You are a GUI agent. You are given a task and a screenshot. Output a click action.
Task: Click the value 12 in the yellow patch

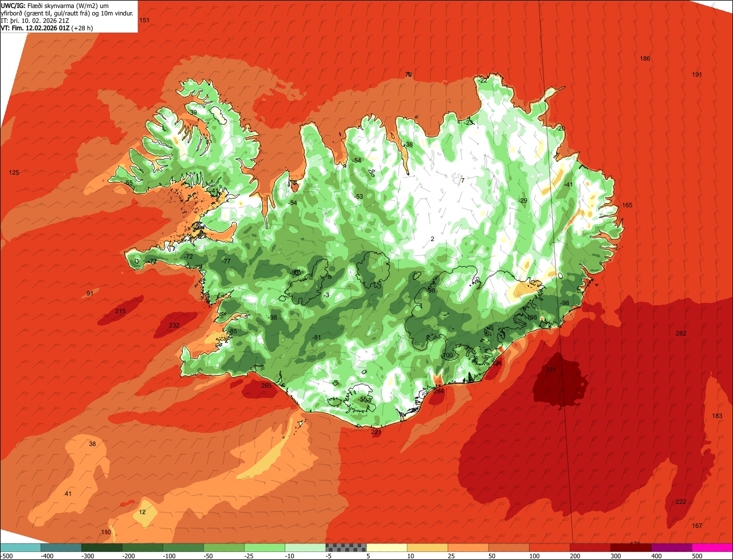pos(143,511)
